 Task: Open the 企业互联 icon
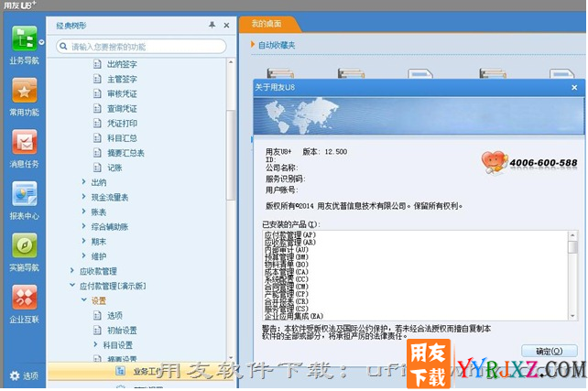(x=25, y=298)
